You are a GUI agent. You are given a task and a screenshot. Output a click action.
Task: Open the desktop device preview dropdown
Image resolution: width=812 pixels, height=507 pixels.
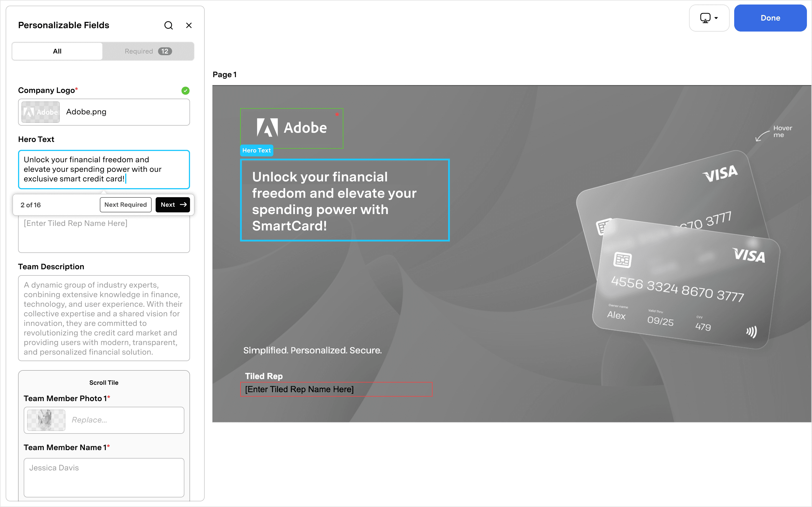pos(709,18)
